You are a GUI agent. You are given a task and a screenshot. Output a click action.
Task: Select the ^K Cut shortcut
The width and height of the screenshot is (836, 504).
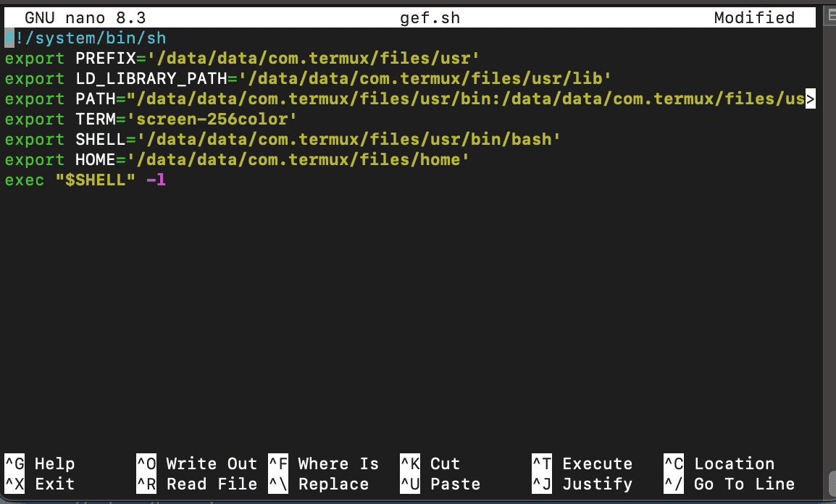coord(430,463)
